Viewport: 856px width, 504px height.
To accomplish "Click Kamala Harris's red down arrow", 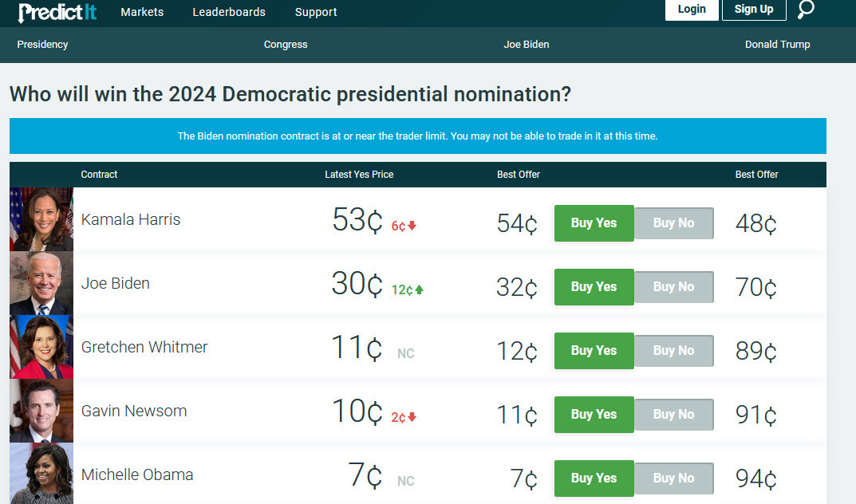I will (x=412, y=226).
